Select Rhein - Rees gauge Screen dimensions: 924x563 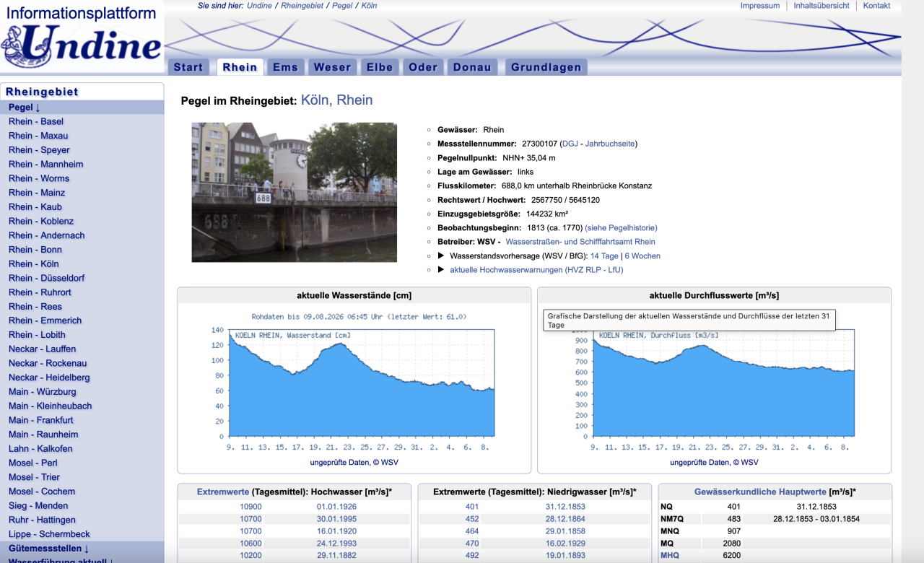[35, 306]
